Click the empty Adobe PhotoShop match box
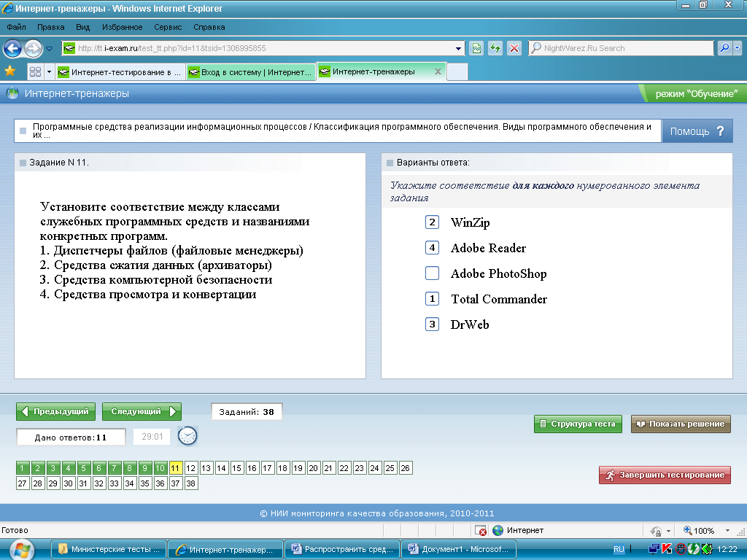 tap(432, 273)
